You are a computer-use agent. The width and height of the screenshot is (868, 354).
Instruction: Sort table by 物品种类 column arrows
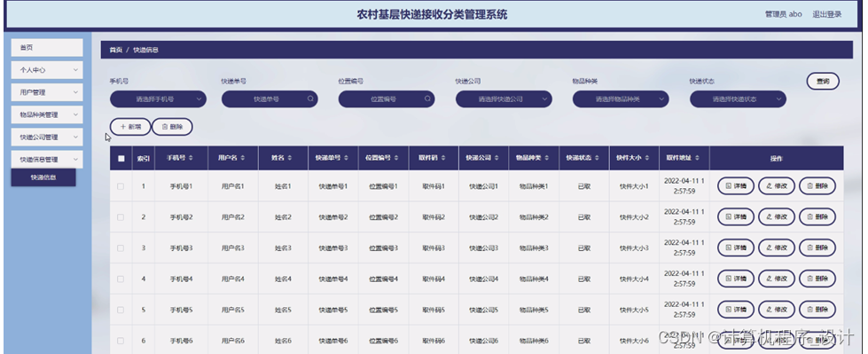tap(546, 158)
